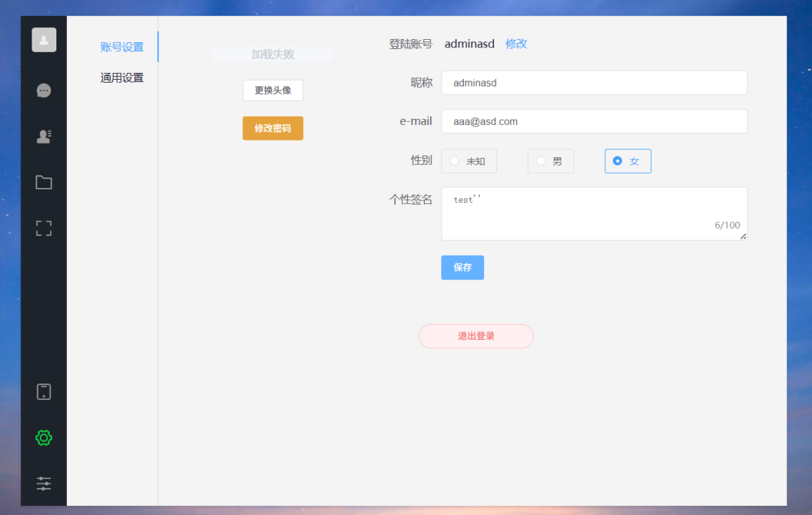The width and height of the screenshot is (812, 515).
Task: Select the contacts icon in sidebar
Action: (43, 136)
